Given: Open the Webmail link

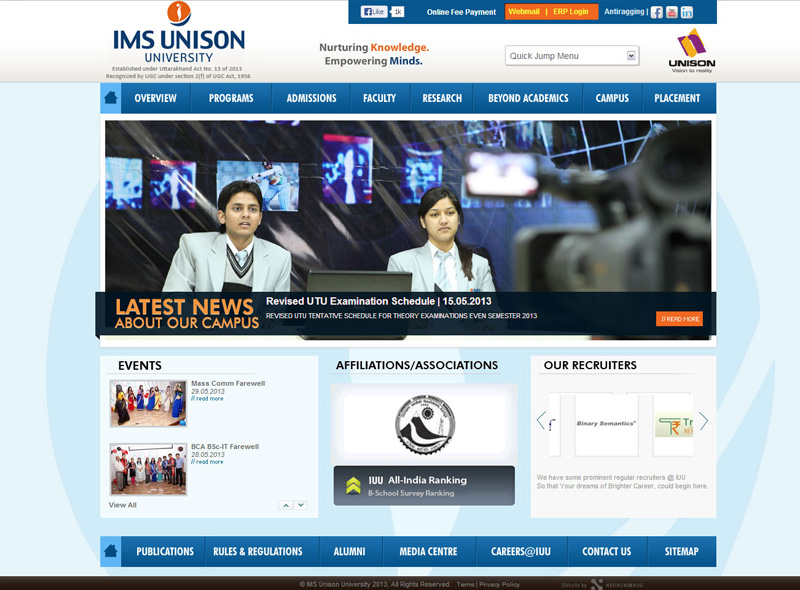Looking at the screenshot, I should 524,11.
